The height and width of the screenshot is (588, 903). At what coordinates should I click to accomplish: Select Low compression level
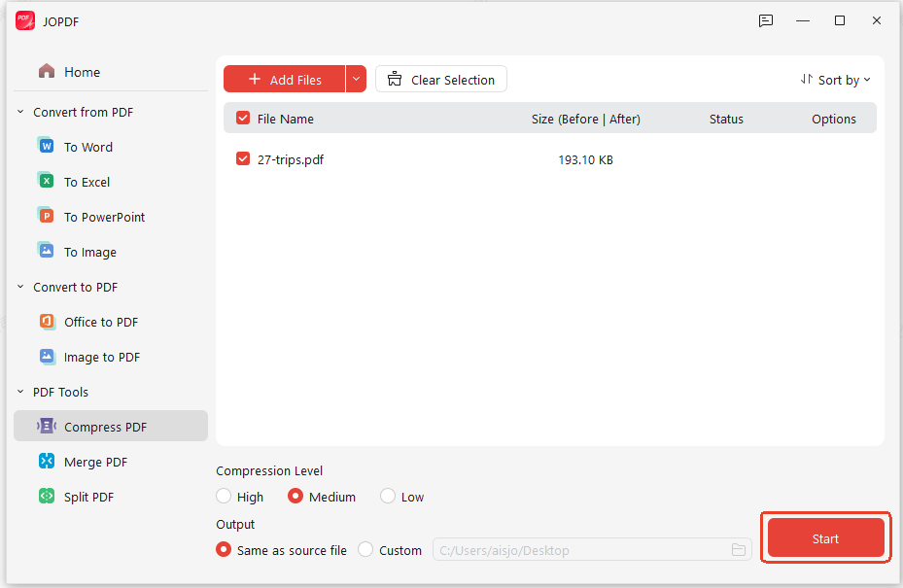point(388,496)
